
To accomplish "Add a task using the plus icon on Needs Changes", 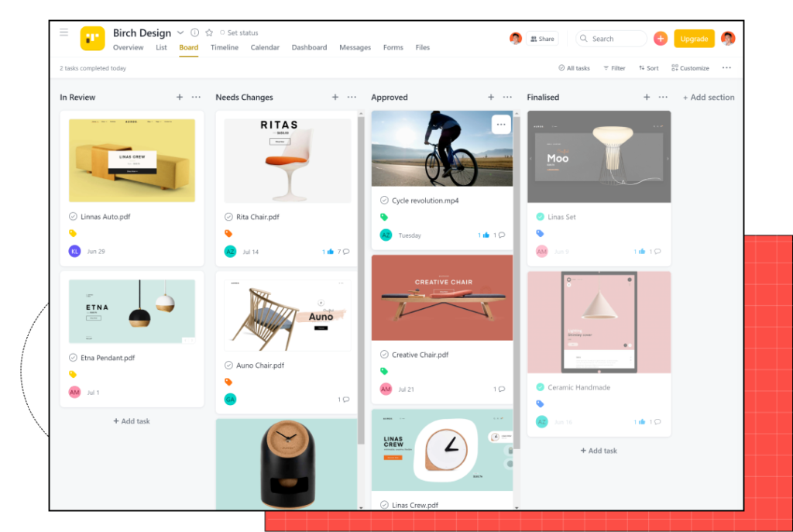I will [x=335, y=97].
